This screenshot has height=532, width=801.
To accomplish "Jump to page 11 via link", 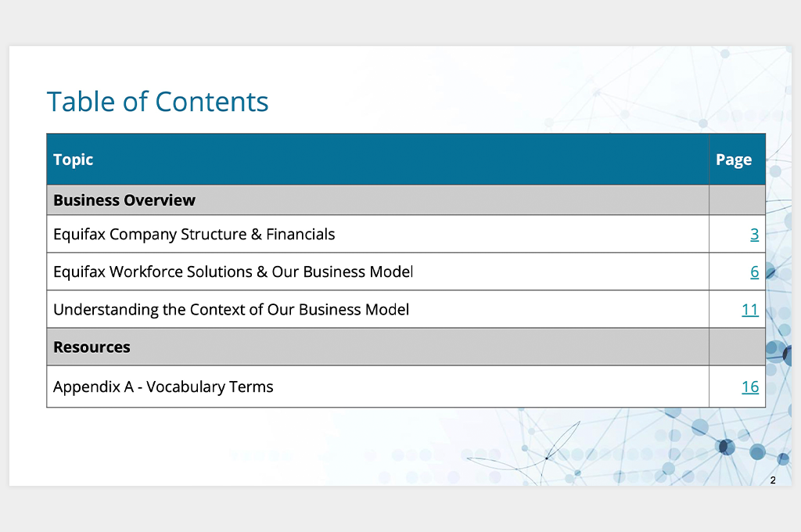I will (750, 310).
